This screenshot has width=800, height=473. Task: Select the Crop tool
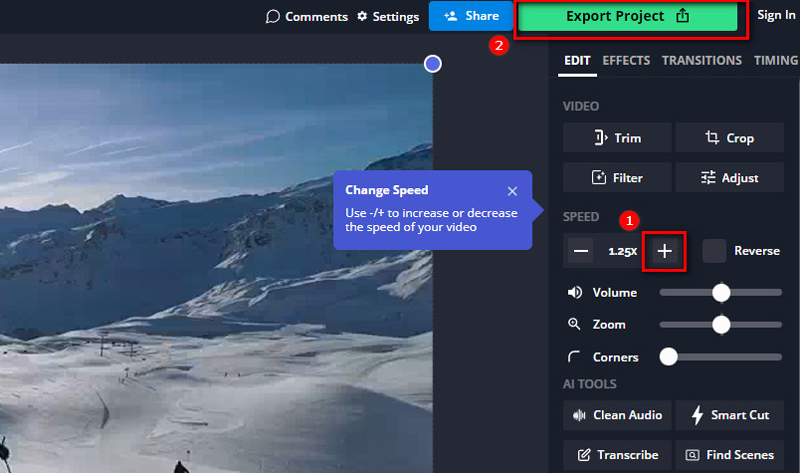coord(729,138)
